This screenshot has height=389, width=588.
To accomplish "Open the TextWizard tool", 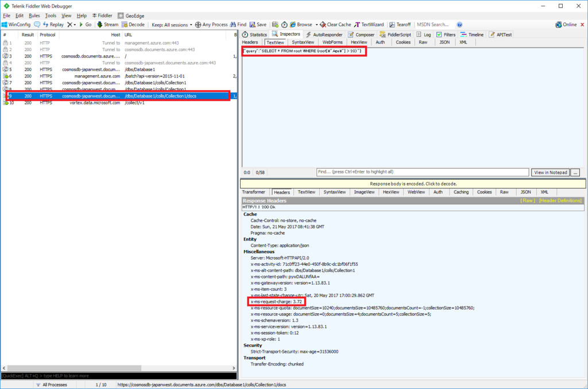I will click(x=369, y=25).
